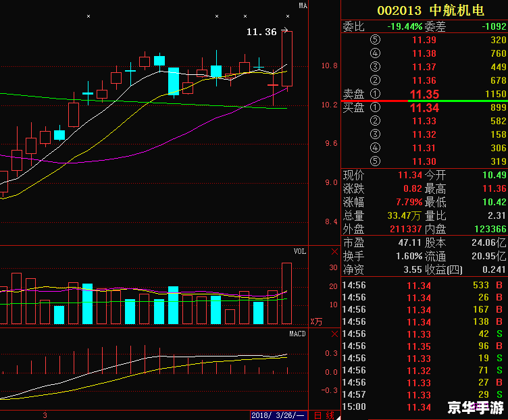Click the 11.36 high price annotation
This screenshot has width=508, height=420.
point(261,32)
